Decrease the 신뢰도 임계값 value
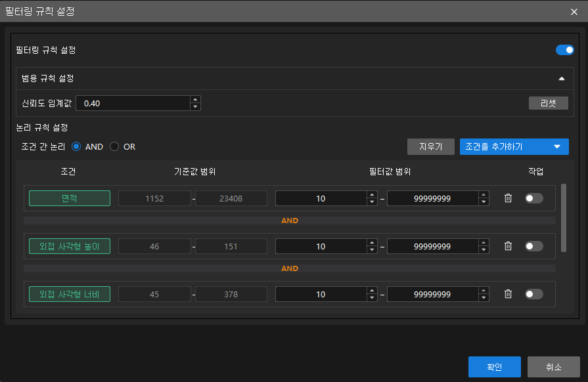Screen dimensions: 588x382 tap(195, 107)
